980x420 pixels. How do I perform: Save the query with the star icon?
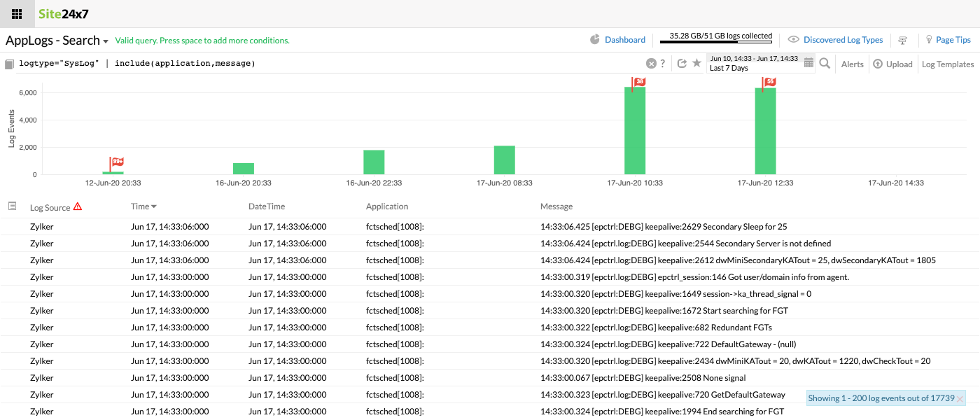point(696,64)
